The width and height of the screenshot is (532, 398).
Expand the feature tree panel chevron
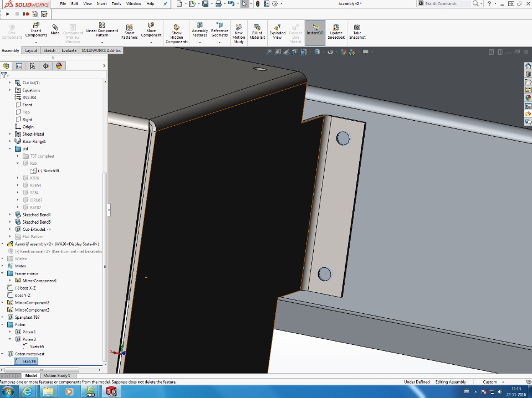pyautogui.click(x=104, y=66)
